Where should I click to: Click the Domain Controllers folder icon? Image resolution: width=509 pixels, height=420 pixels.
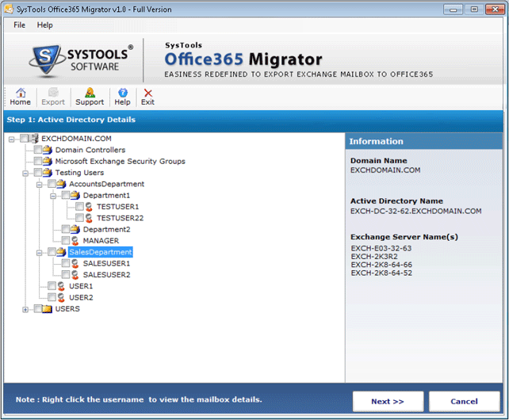pyautogui.click(x=47, y=150)
